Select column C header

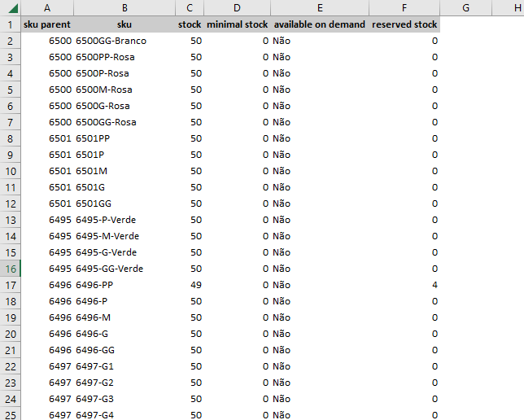(190, 7)
